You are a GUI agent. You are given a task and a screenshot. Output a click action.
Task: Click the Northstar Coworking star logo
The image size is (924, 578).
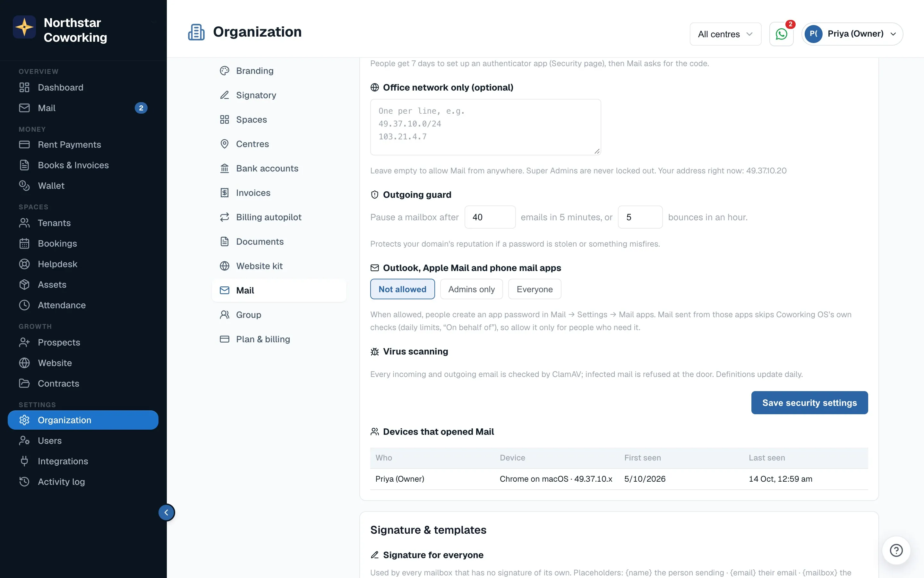click(x=24, y=27)
